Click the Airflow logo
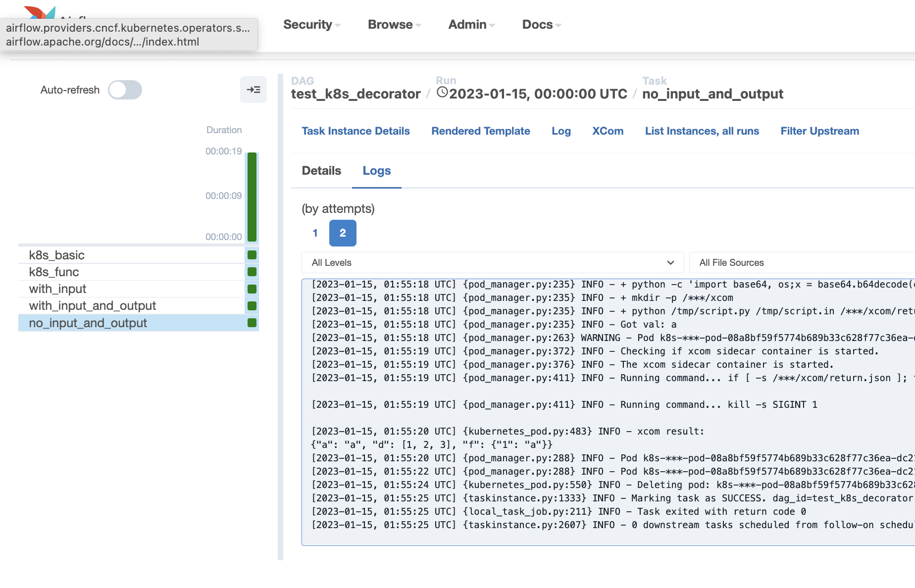 [x=41, y=12]
